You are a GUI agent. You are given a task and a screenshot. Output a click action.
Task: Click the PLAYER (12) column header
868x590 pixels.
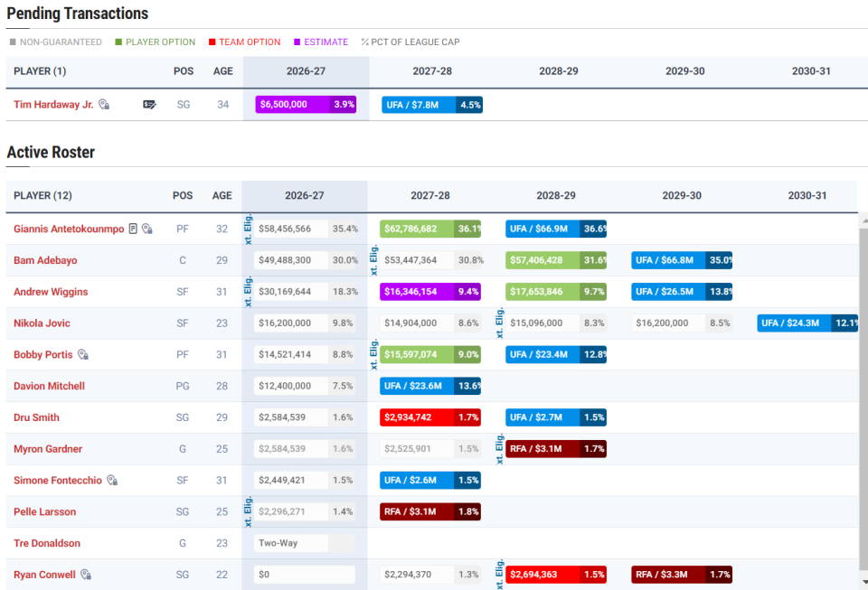coord(42,196)
